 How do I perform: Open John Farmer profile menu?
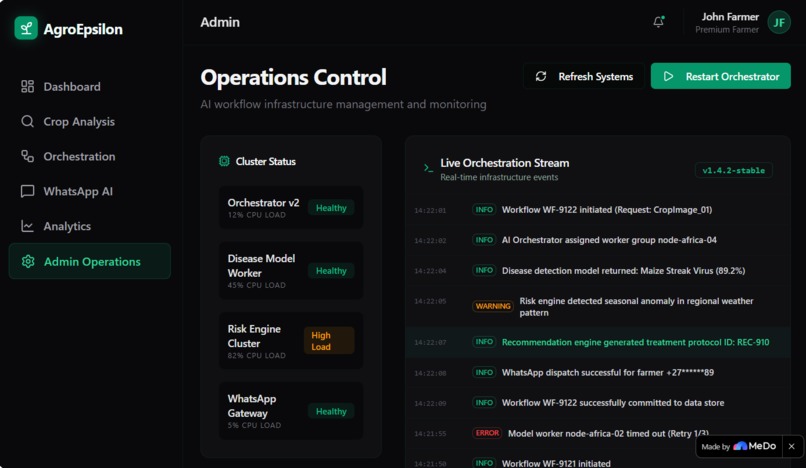click(x=742, y=22)
